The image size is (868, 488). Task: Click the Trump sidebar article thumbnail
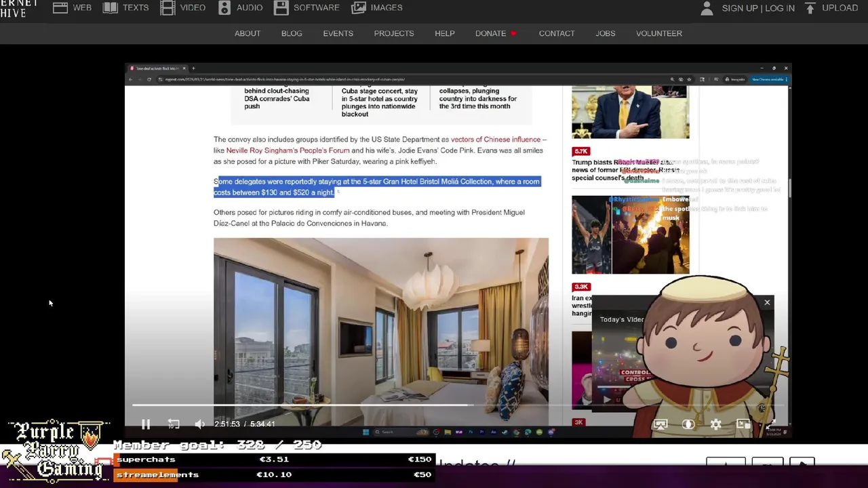tap(630, 112)
